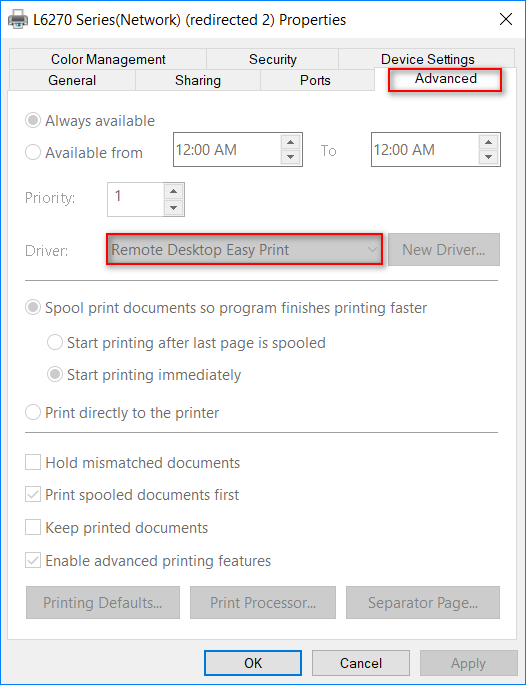Decrease the Priority value
This screenshot has height=685, width=526.
pyautogui.click(x=173, y=208)
